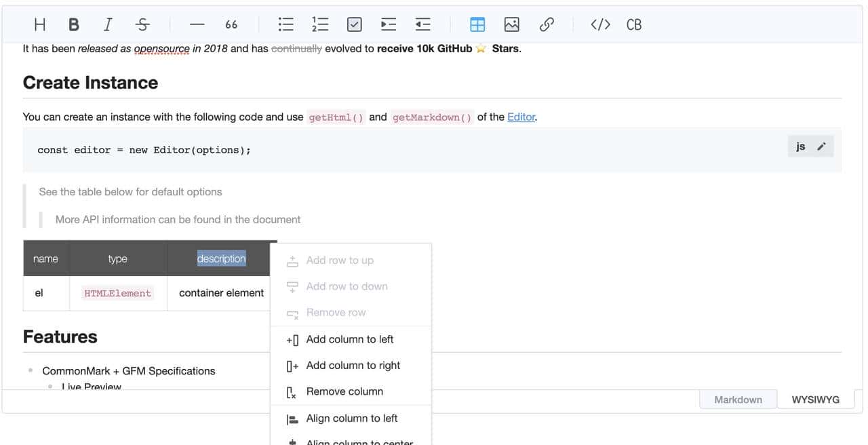Click the 'name' table header cell

[x=46, y=258]
